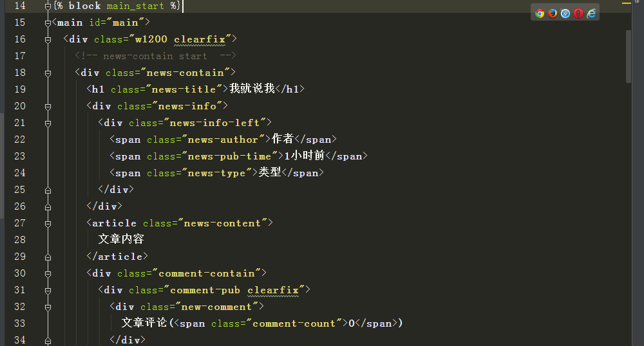Collapse block main_start fold on line 14
The height and width of the screenshot is (346, 644).
coord(48,6)
